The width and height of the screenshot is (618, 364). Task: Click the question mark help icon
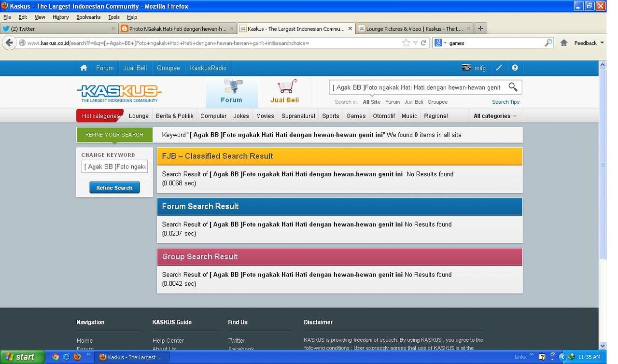(515, 68)
